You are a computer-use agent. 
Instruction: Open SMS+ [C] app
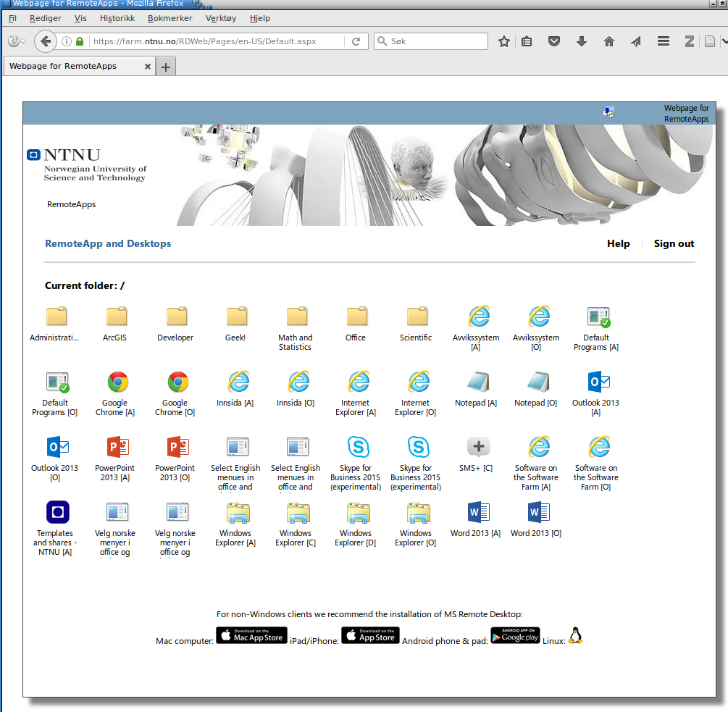click(x=478, y=447)
